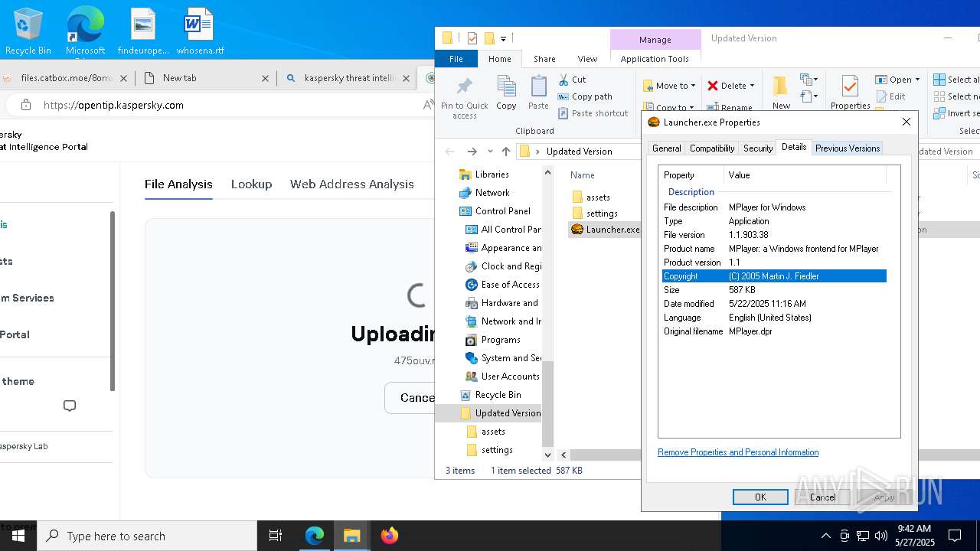Click the Windows Start button
This screenshot has height=551, width=980.
coord(18,536)
